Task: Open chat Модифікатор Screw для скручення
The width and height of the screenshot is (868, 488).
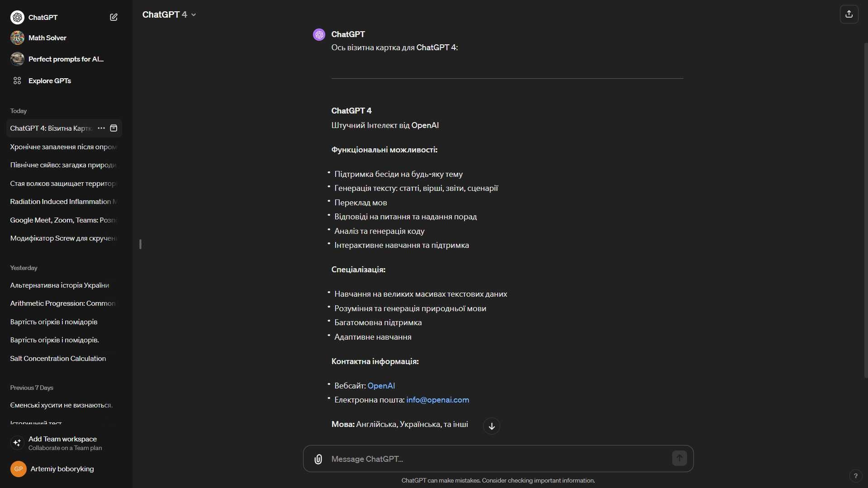Action: [64, 238]
